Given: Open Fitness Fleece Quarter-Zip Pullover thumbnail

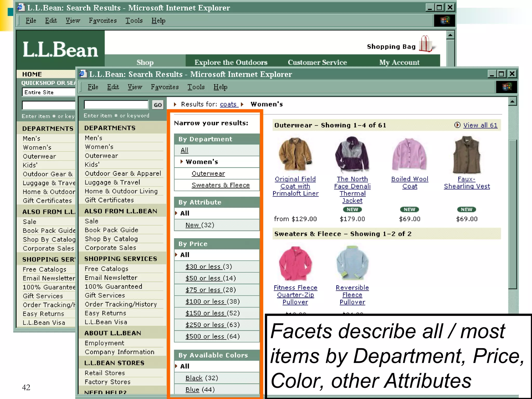Looking at the screenshot, I should click(295, 263).
